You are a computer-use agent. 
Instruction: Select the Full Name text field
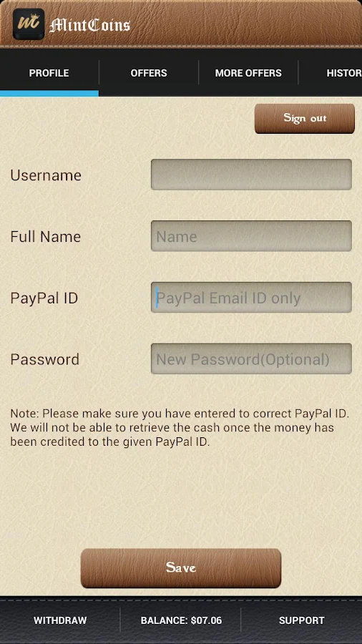point(251,236)
